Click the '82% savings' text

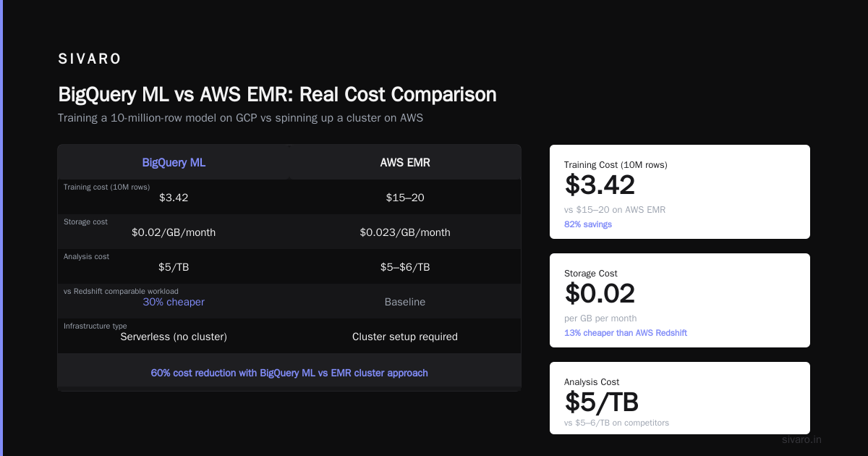pos(588,224)
